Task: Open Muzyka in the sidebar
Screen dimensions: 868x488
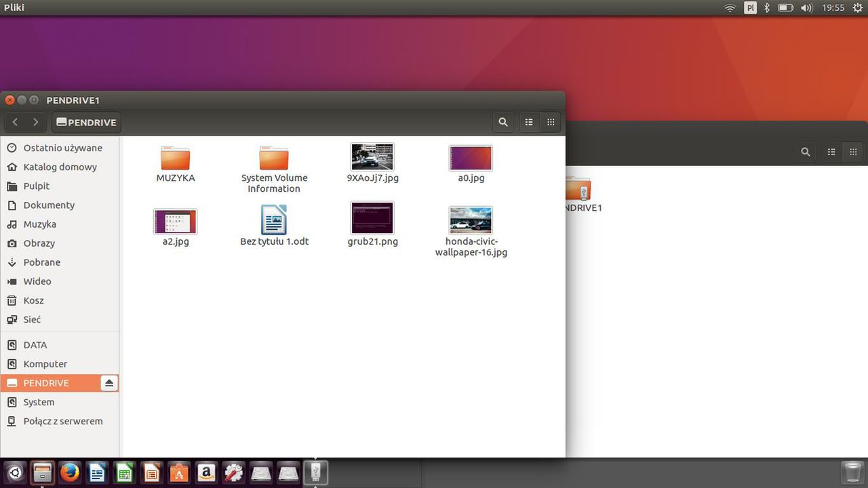Action: point(60,224)
